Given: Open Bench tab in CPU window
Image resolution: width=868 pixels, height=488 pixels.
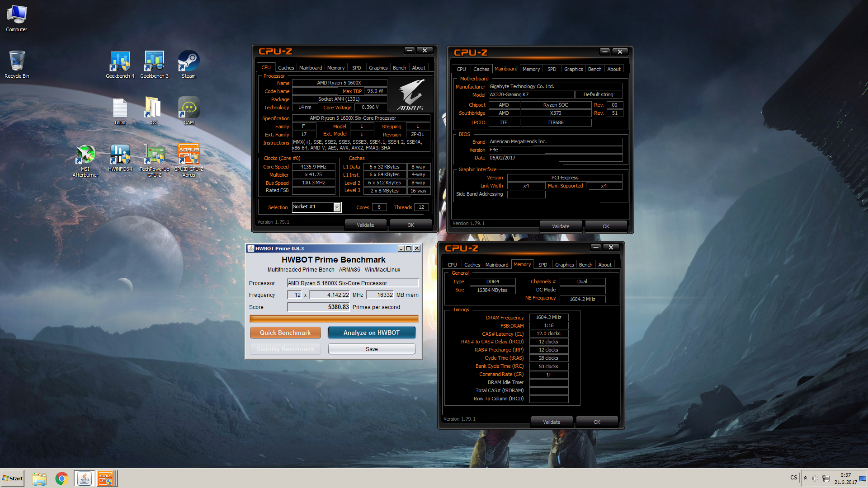Looking at the screenshot, I should (x=399, y=68).
